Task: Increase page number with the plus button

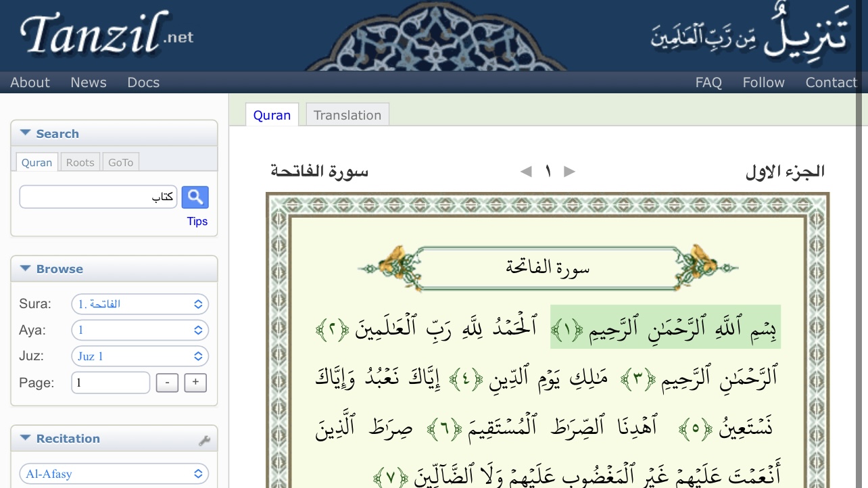Action: pos(195,382)
